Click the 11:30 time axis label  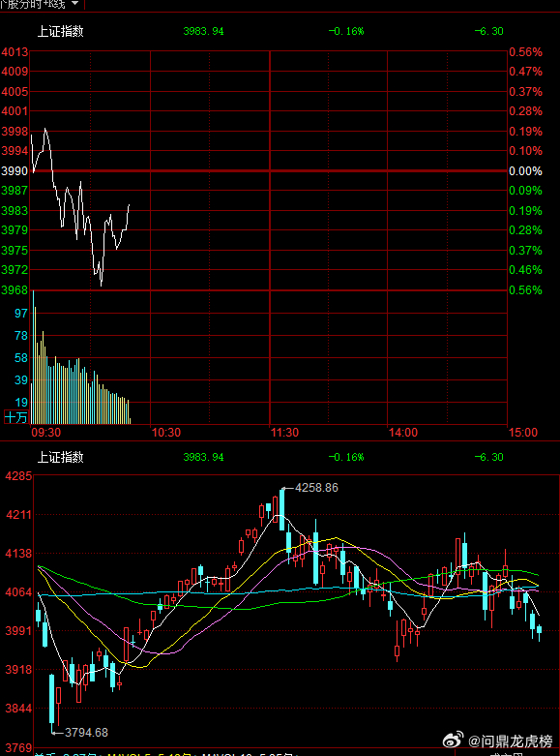tap(284, 433)
